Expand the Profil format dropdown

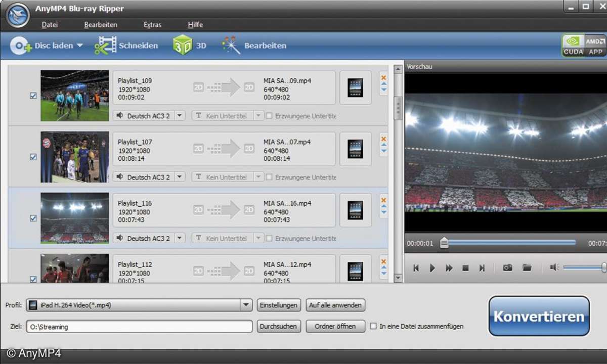pos(246,305)
